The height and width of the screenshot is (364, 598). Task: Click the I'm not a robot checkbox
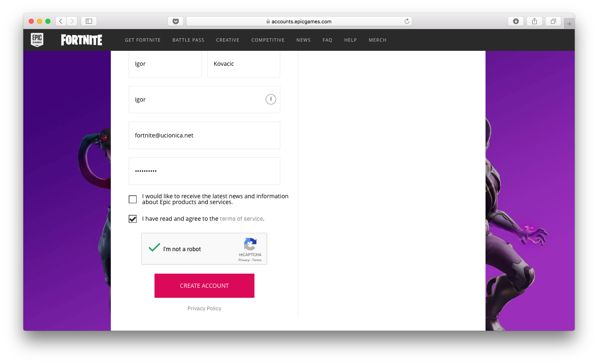(154, 248)
